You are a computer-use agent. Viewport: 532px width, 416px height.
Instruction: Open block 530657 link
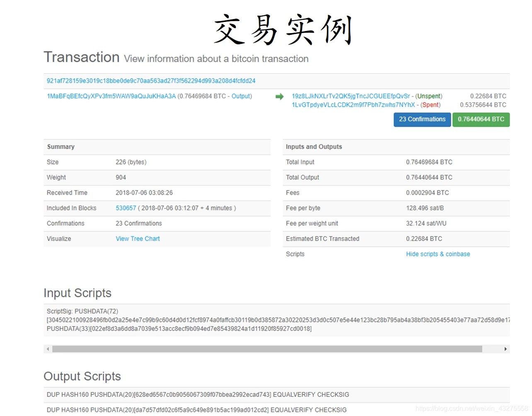pos(126,208)
